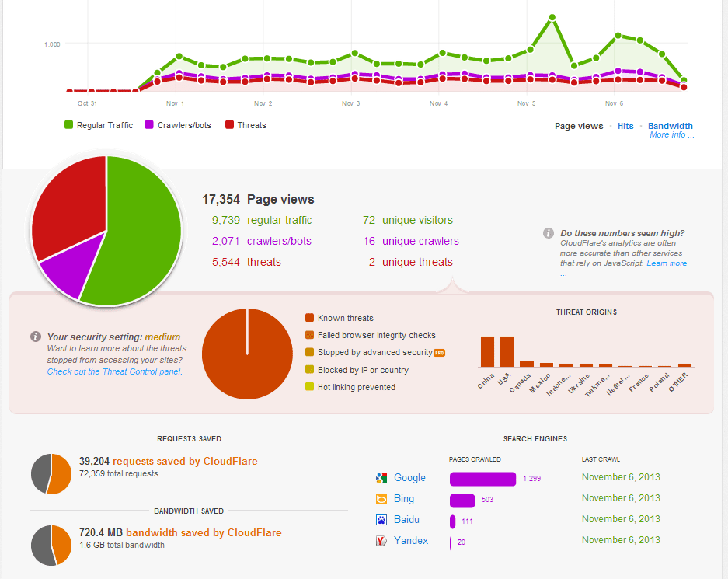The image size is (728, 579).
Task: Click '9,739 regular traffic' text
Action: coord(262,220)
